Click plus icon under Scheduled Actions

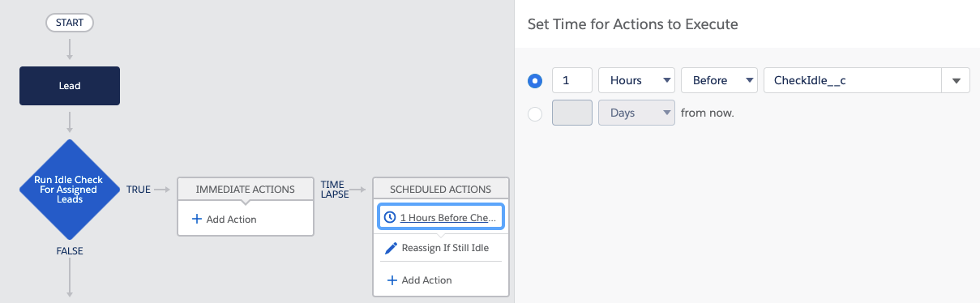click(392, 280)
